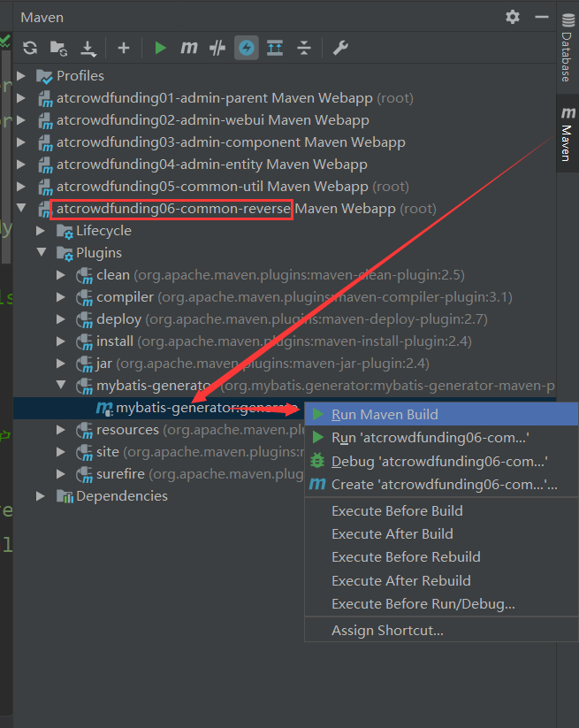Click Download Sources and Documentation icon
Screen dimensions: 579x728
(x=88, y=49)
